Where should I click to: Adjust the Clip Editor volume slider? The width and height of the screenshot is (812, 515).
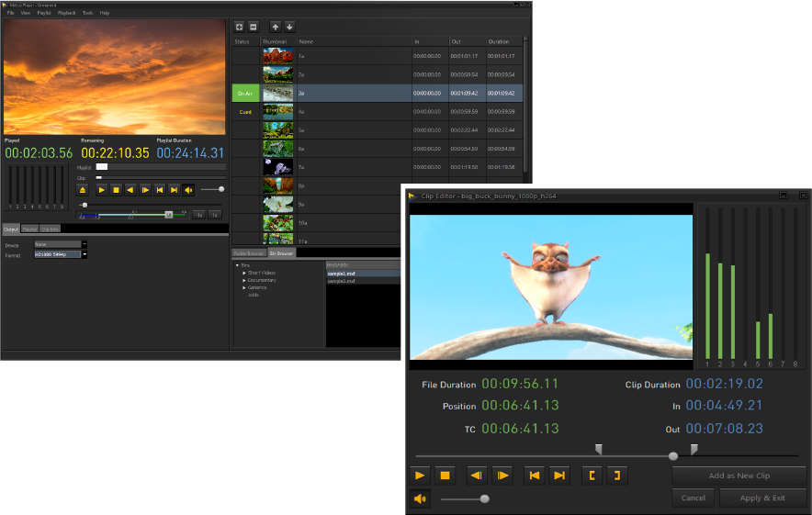pos(485,499)
